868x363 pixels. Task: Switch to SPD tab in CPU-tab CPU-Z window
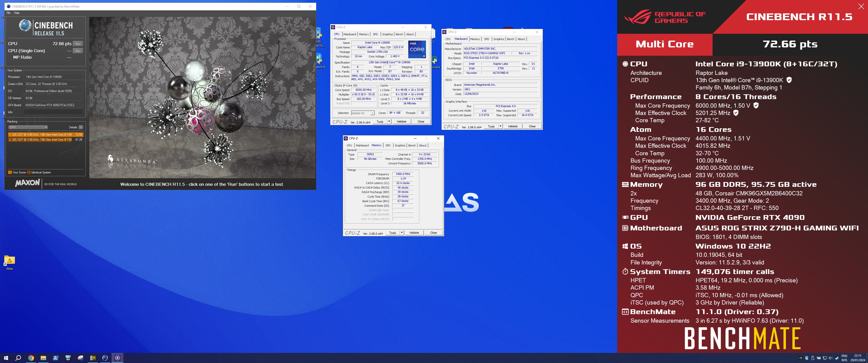point(375,34)
